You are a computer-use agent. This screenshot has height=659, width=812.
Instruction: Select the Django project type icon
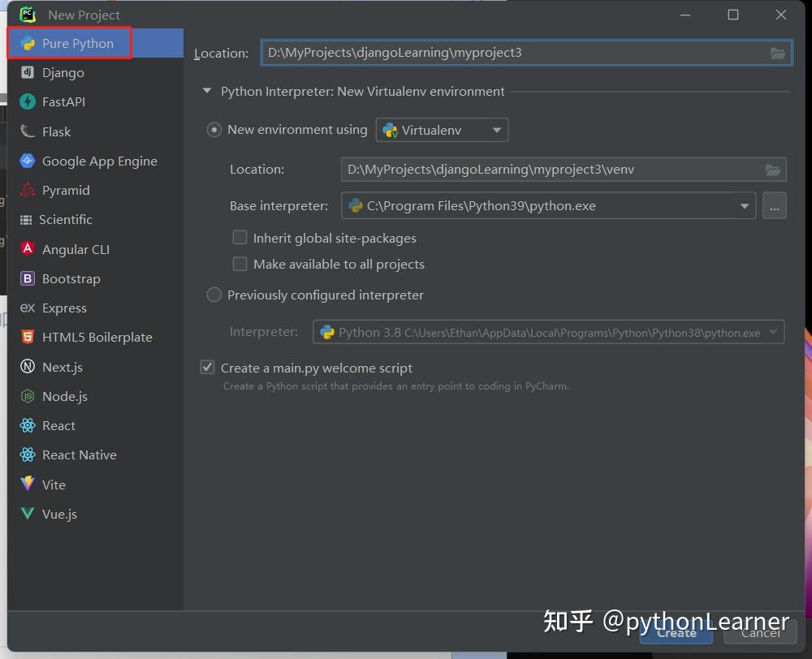[x=27, y=72]
